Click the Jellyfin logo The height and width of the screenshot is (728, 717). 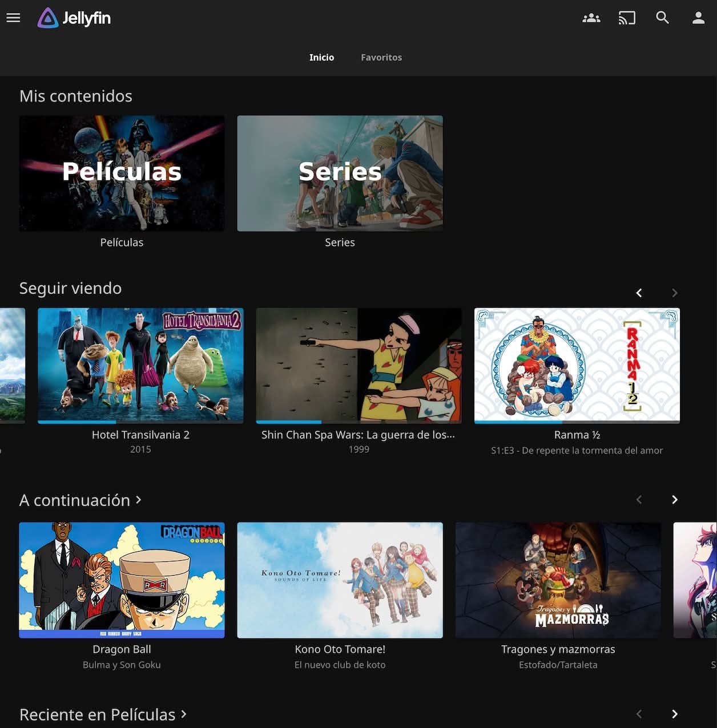click(74, 18)
